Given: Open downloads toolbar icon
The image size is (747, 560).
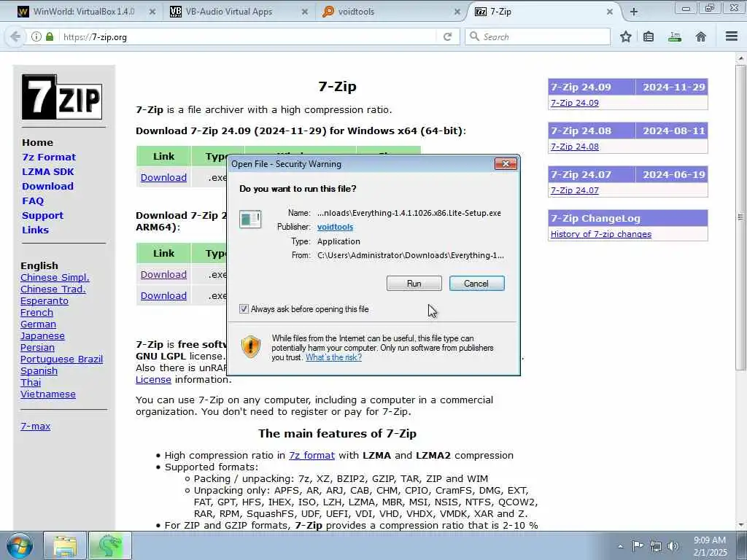Looking at the screenshot, I should click(675, 36).
